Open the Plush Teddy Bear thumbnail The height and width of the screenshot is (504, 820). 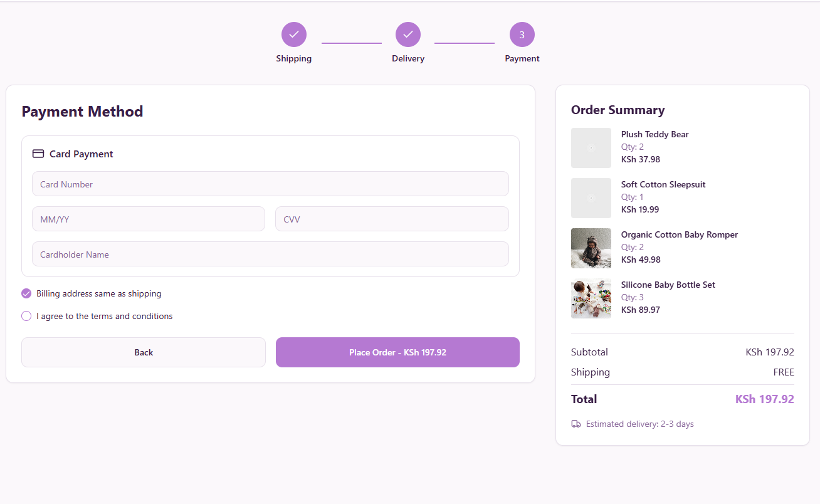pyautogui.click(x=591, y=148)
